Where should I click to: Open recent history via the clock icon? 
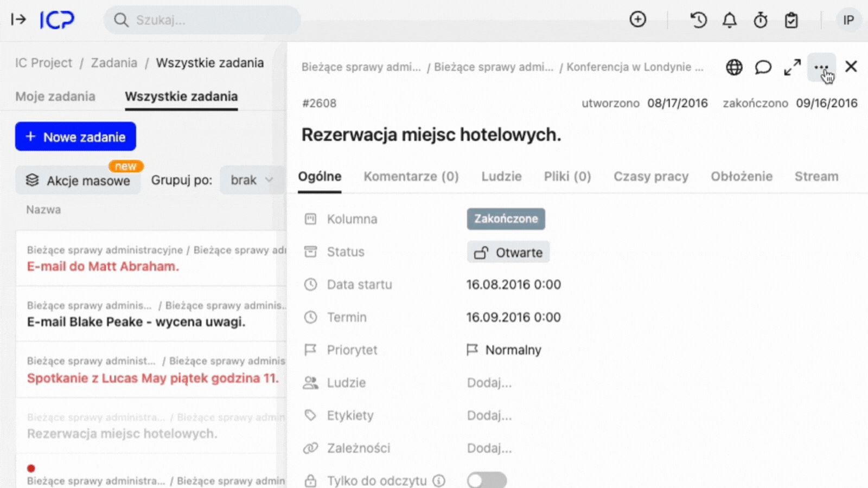[x=698, y=20]
